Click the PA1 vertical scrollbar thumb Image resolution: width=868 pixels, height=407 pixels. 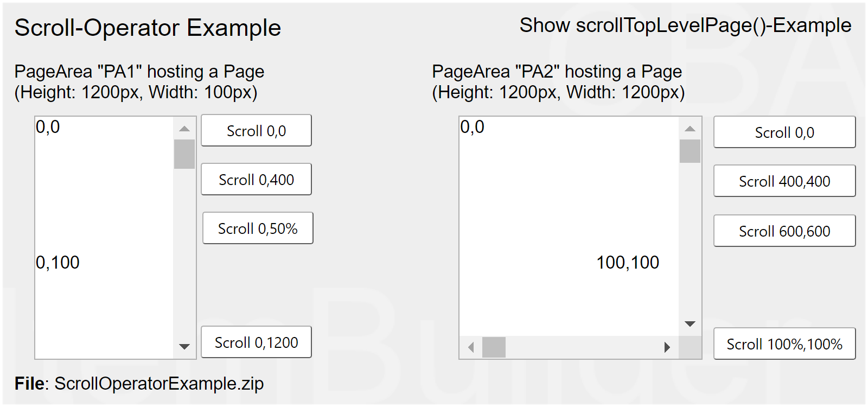184,154
